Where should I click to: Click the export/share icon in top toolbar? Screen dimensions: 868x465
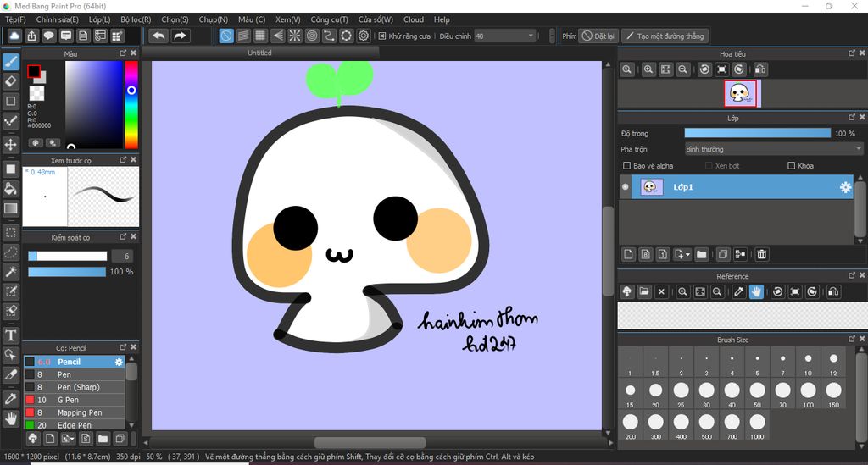(31, 36)
